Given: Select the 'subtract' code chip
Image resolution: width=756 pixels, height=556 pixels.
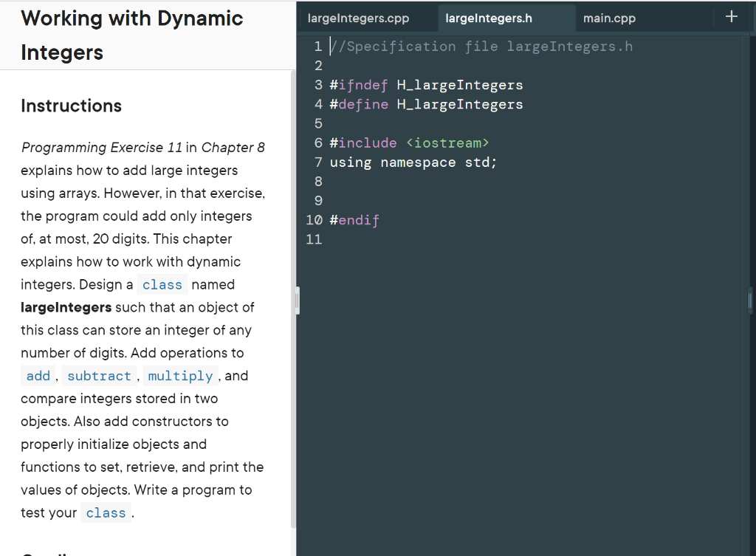Looking at the screenshot, I should (x=99, y=375).
